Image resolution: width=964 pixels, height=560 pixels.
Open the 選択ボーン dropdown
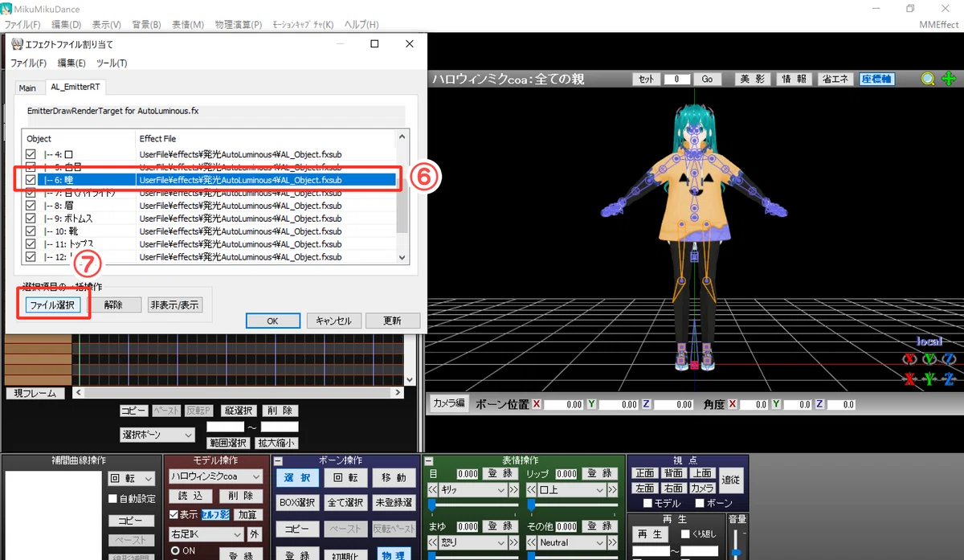point(157,435)
